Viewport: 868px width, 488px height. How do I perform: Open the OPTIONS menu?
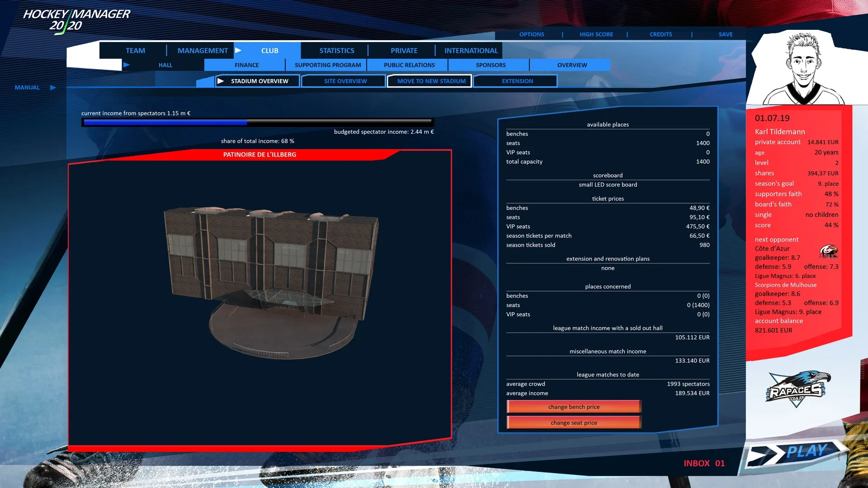point(532,34)
